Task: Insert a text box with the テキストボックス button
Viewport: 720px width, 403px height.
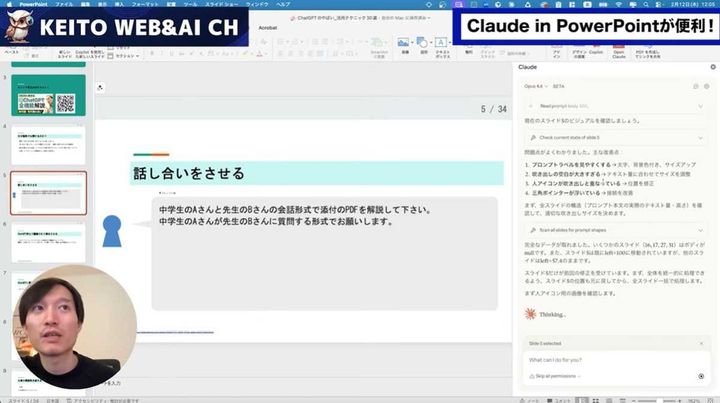Action: tap(442, 48)
